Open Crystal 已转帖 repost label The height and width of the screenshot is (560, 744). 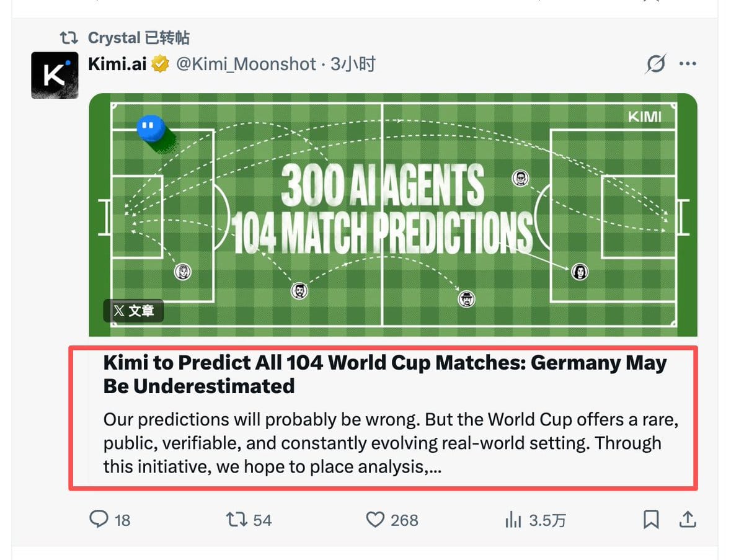(138, 38)
